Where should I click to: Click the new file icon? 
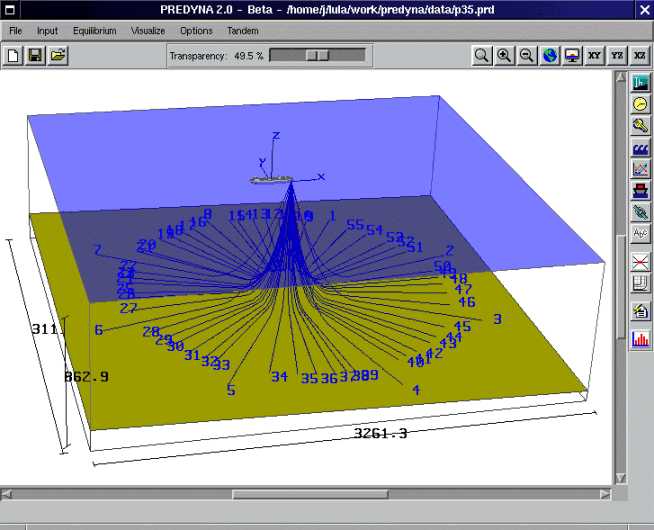13,55
